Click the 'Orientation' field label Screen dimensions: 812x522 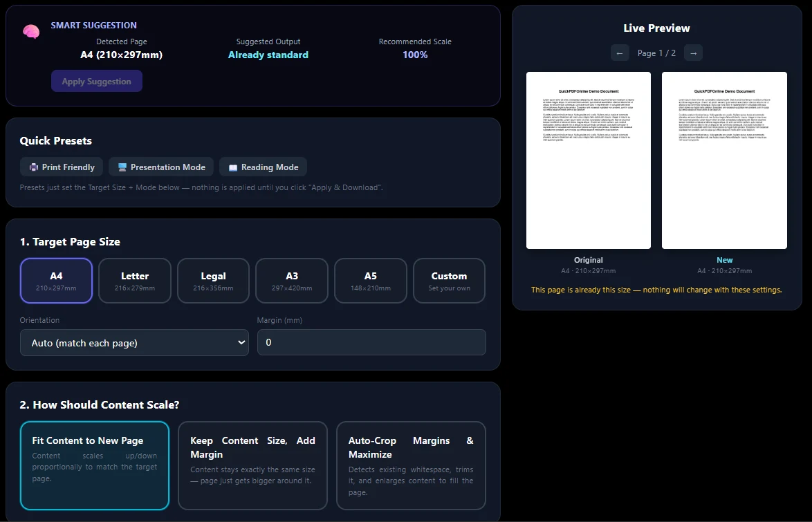(x=39, y=320)
